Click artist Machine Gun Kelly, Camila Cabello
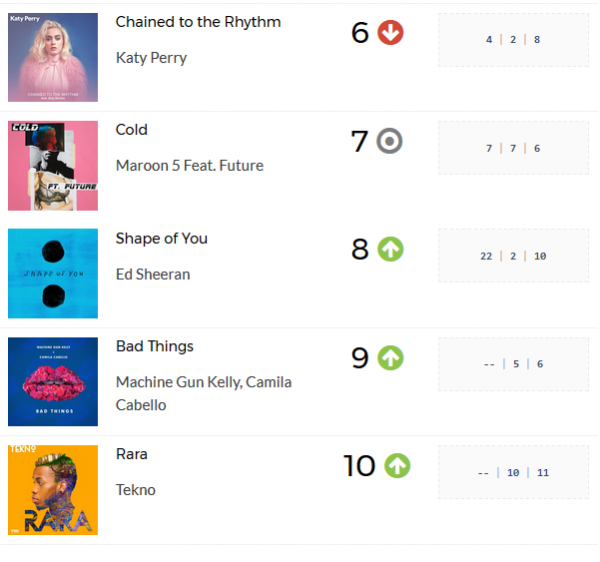 [204, 393]
